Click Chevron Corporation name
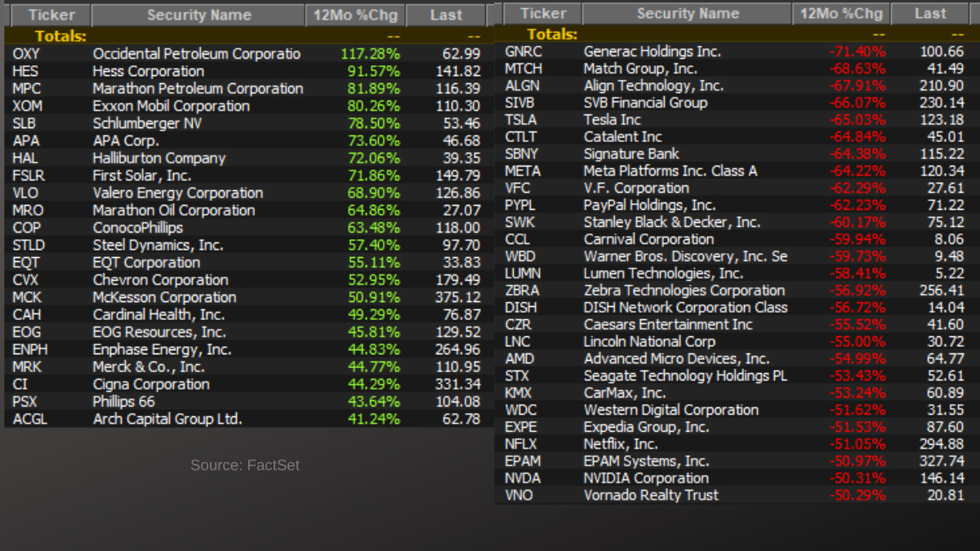The width and height of the screenshot is (980, 551). [160, 280]
